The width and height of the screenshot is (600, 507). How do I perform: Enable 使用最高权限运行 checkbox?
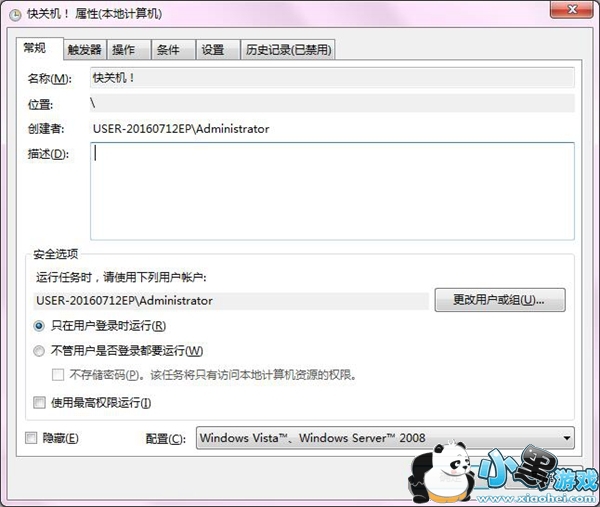click(x=39, y=403)
